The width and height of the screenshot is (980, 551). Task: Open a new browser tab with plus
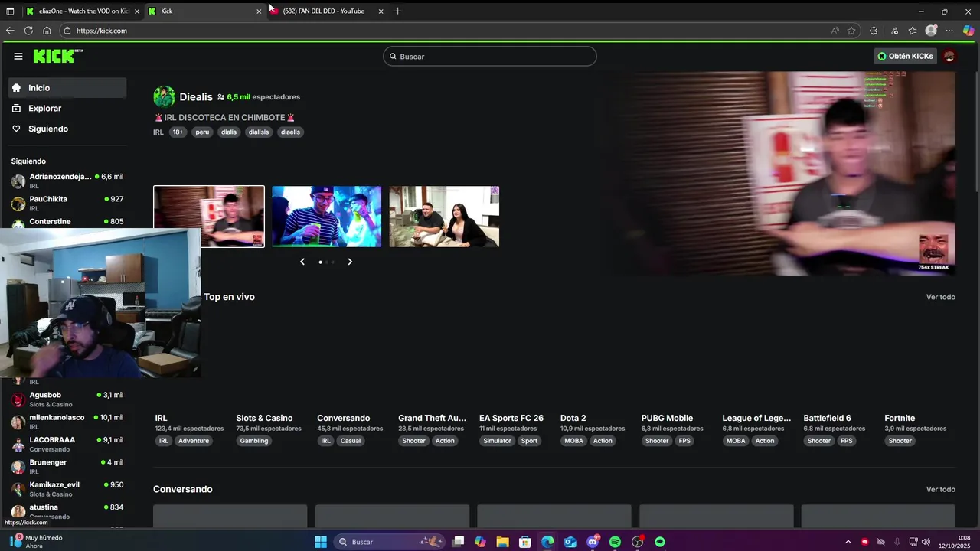[x=397, y=11]
